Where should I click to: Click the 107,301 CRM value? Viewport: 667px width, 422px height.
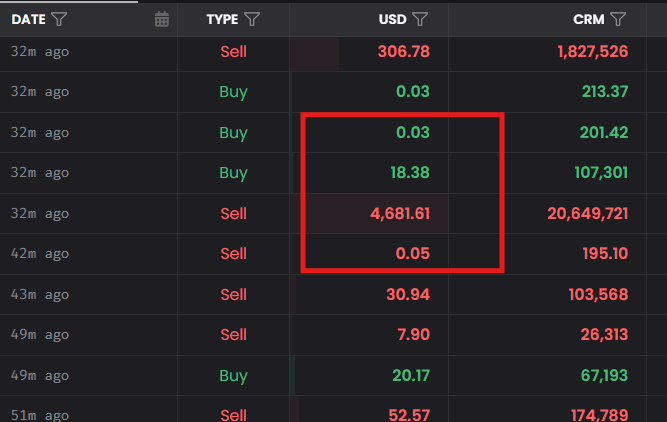pos(601,173)
